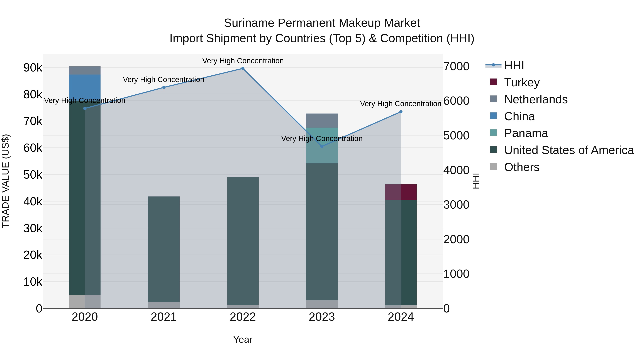Click Very High Concentration label above 2024
The width and height of the screenshot is (644, 362).
click(x=401, y=104)
